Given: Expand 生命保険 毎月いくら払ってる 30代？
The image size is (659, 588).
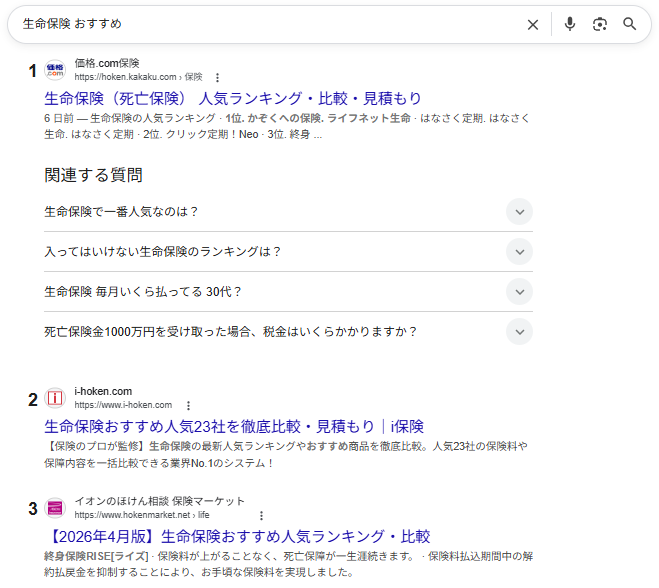Looking at the screenshot, I should pyautogui.click(x=519, y=292).
